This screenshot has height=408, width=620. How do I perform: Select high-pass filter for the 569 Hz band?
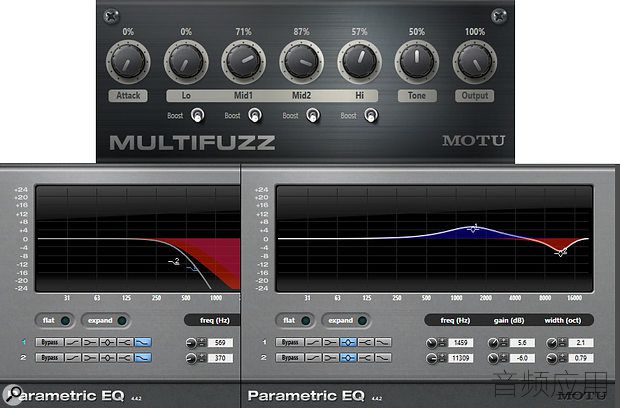(73, 342)
